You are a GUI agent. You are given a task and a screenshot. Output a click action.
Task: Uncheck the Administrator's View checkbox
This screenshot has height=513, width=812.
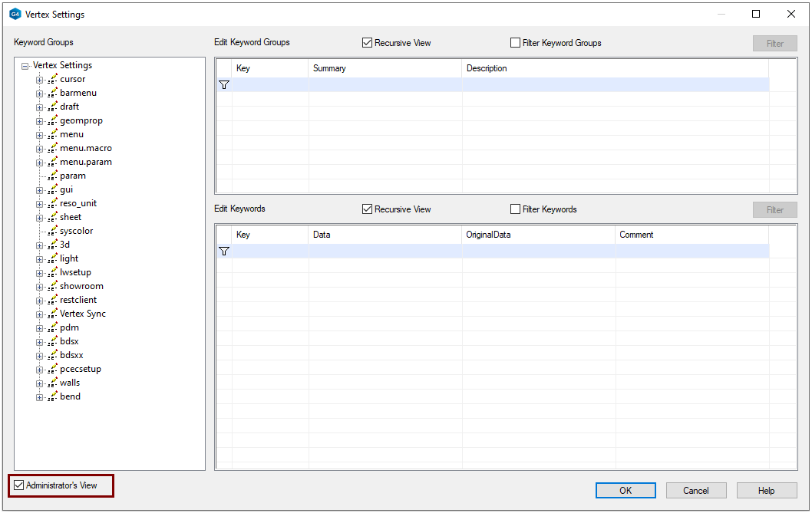19,485
